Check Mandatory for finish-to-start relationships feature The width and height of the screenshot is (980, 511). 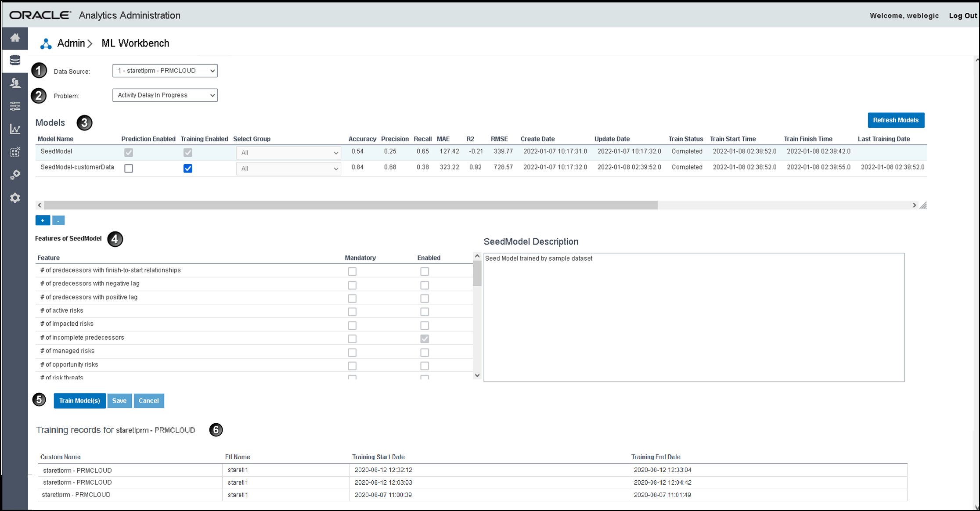(352, 271)
